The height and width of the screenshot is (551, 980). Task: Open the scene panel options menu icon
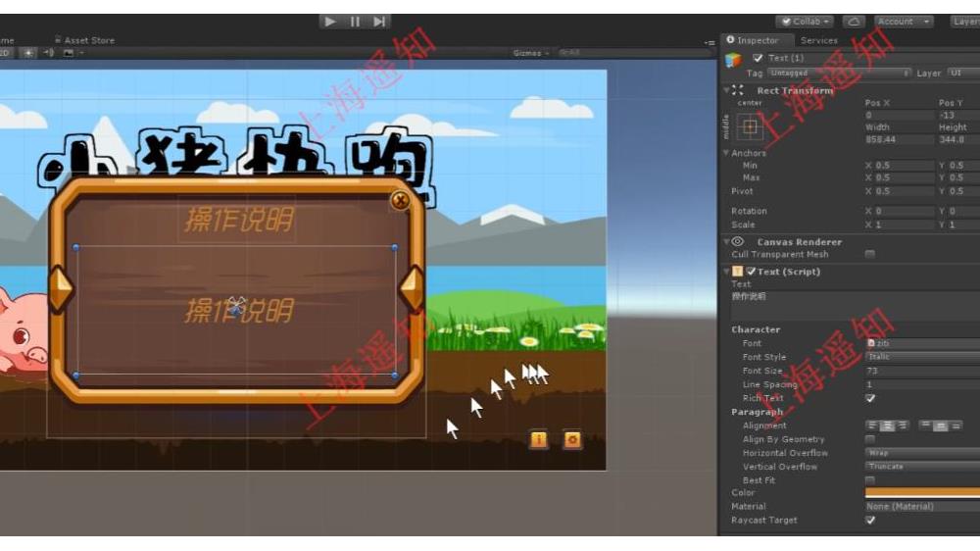(710, 42)
